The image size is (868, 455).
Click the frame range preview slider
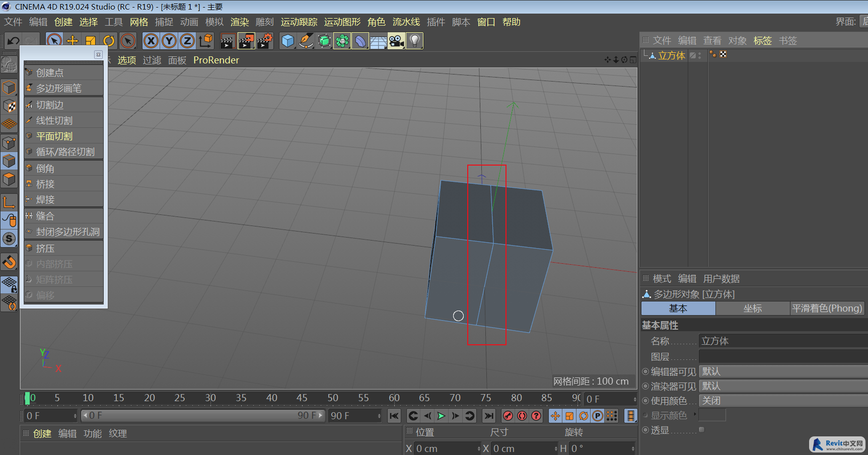pyautogui.click(x=203, y=416)
